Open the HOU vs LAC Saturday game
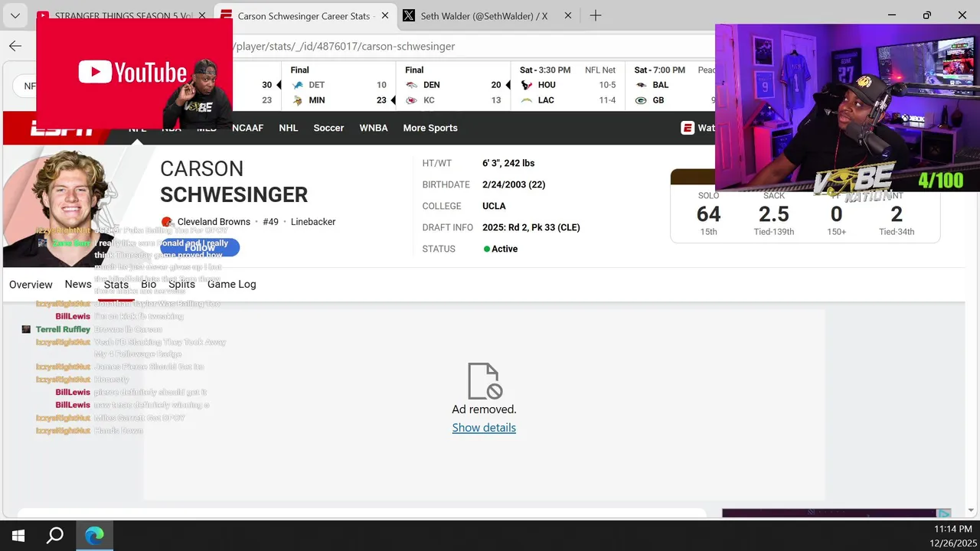Viewport: 980px width, 551px height. pyautogui.click(x=567, y=85)
